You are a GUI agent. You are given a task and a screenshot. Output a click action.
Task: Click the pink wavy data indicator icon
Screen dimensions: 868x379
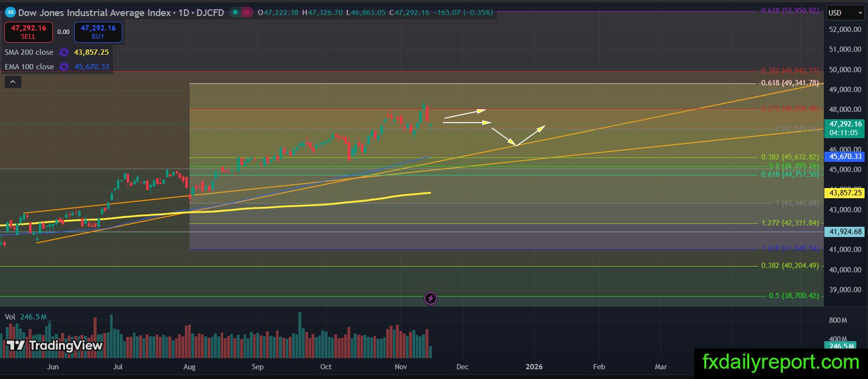pos(247,13)
